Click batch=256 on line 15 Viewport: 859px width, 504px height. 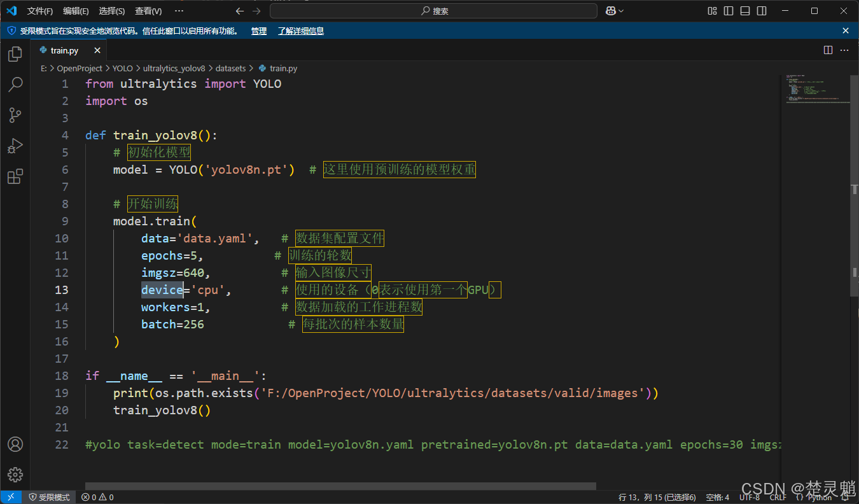[172, 324]
